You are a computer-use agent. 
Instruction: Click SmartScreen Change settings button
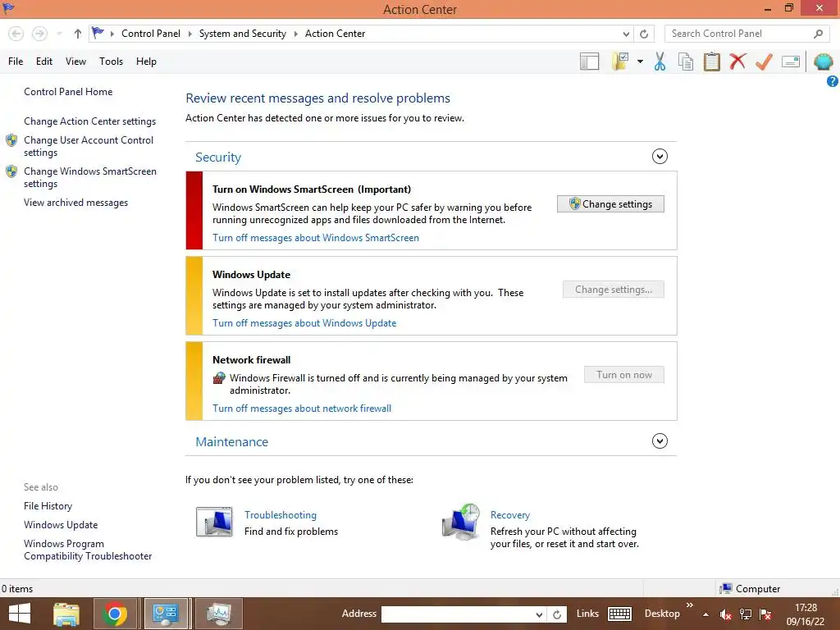point(610,204)
